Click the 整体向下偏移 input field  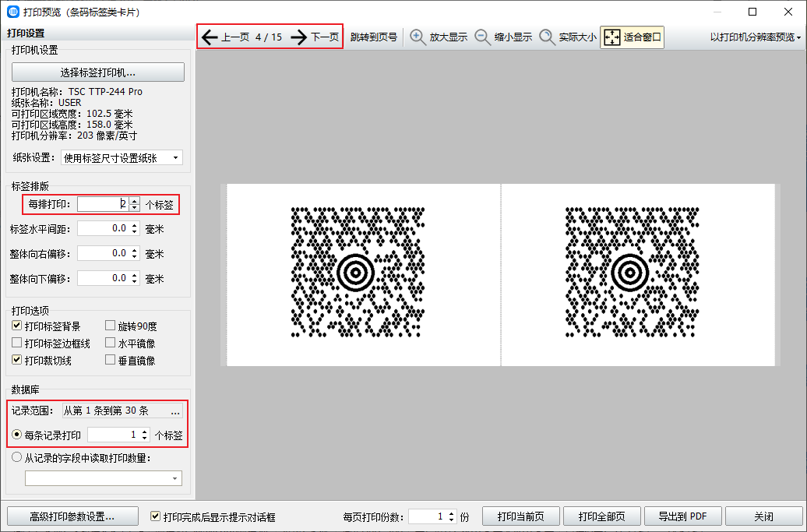pos(103,278)
